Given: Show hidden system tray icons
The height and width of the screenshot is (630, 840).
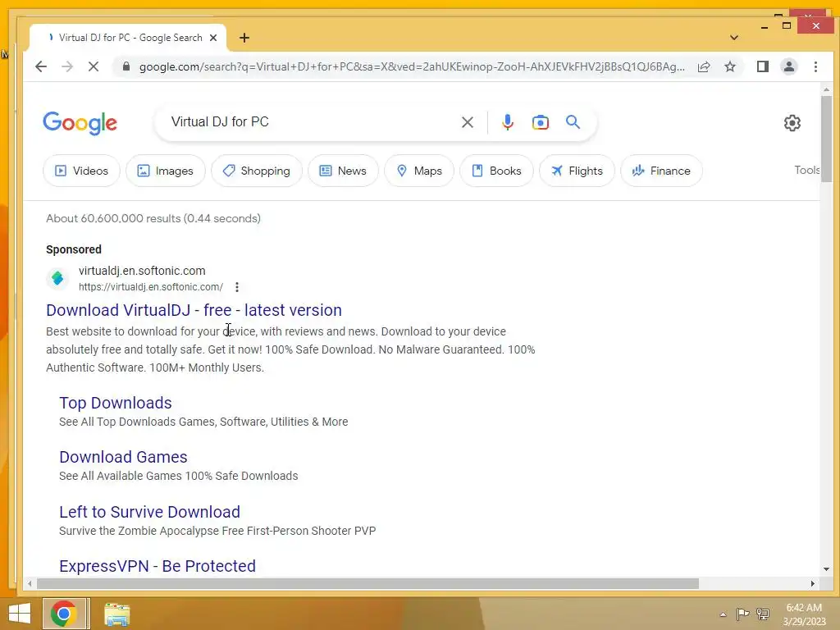Looking at the screenshot, I should coord(723,614).
